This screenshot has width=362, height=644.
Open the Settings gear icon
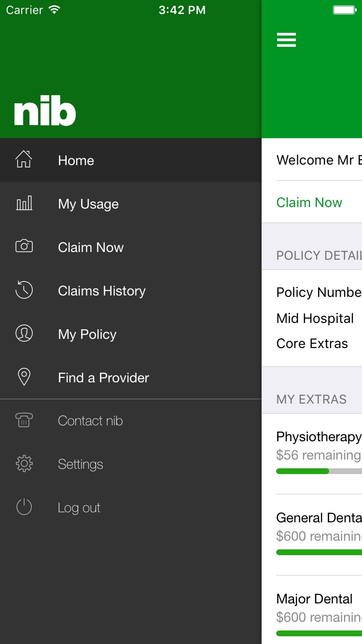coord(24,463)
